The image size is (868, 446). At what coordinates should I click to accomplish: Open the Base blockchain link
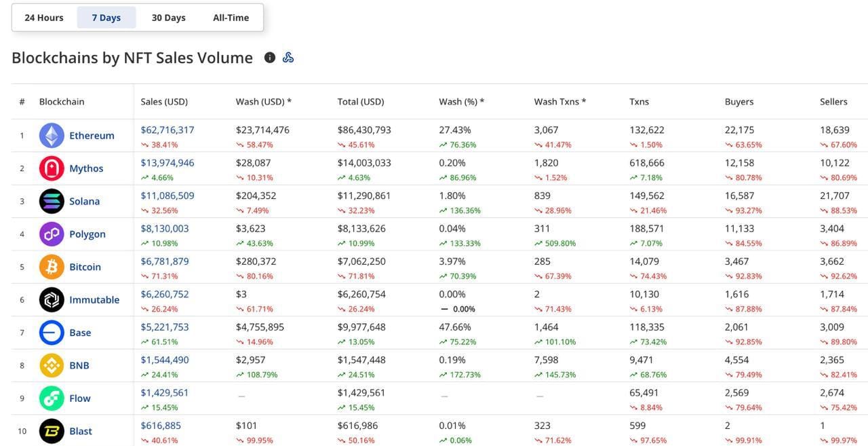80,333
